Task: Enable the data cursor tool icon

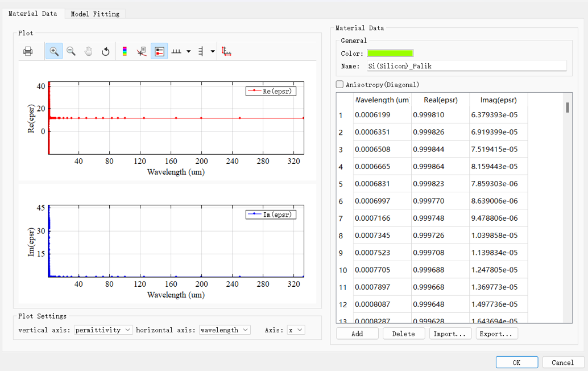Action: [142, 51]
